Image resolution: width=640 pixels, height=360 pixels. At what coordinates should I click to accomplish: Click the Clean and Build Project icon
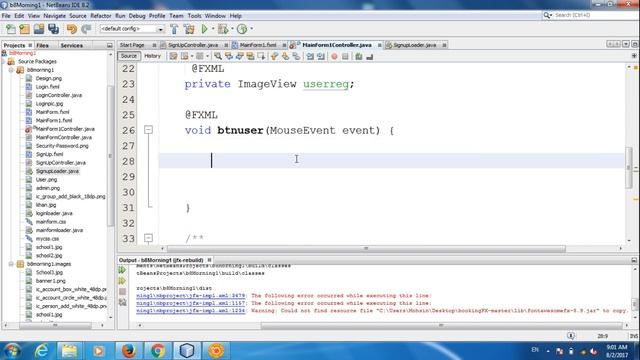[x=189, y=29]
